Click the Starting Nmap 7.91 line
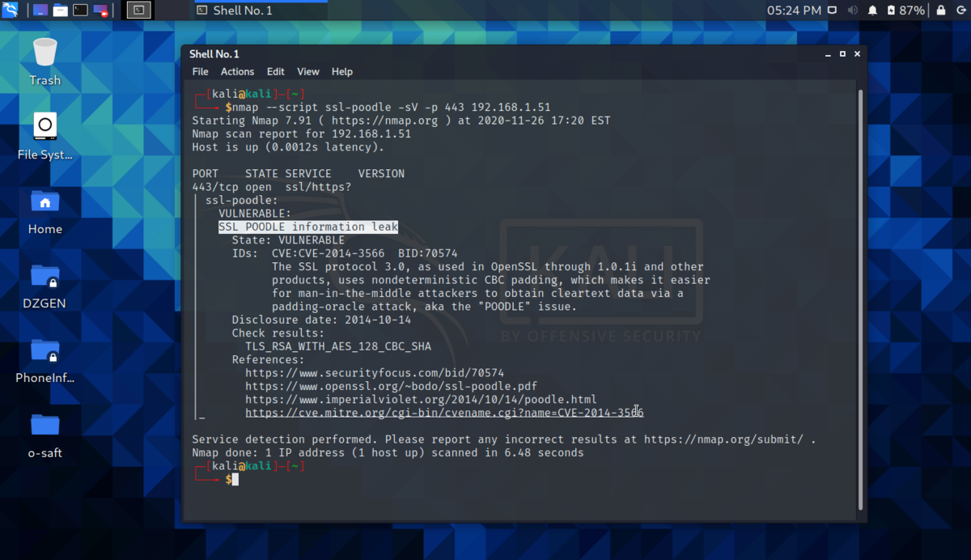The width and height of the screenshot is (971, 560). coord(401,121)
